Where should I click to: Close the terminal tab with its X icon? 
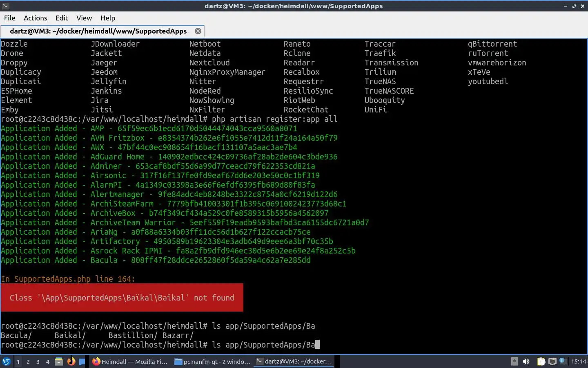point(198,31)
